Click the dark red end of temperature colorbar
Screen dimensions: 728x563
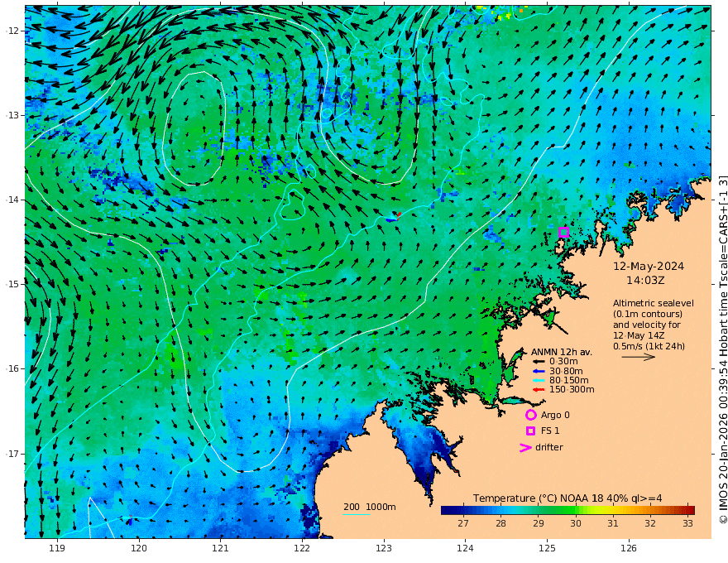(692, 510)
